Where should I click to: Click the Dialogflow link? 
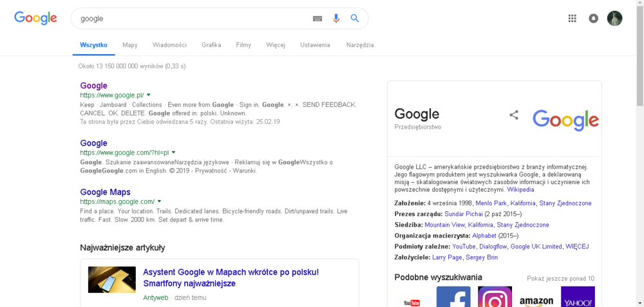[494, 247]
